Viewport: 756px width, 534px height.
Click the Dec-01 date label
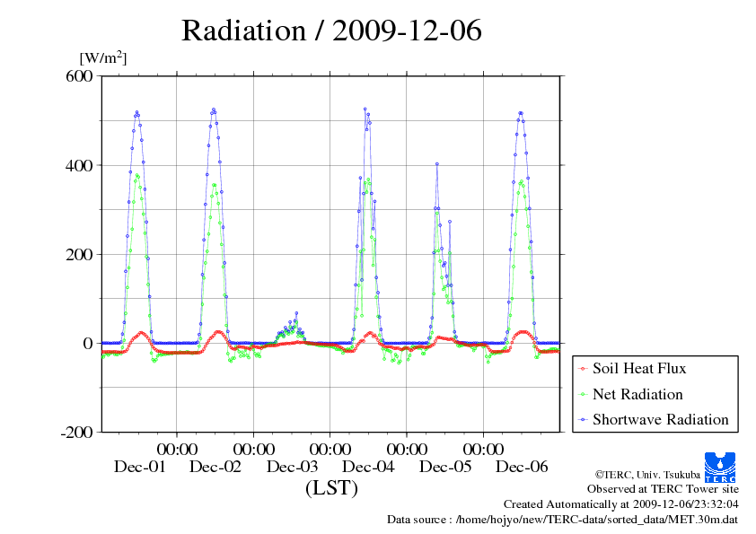(x=139, y=467)
